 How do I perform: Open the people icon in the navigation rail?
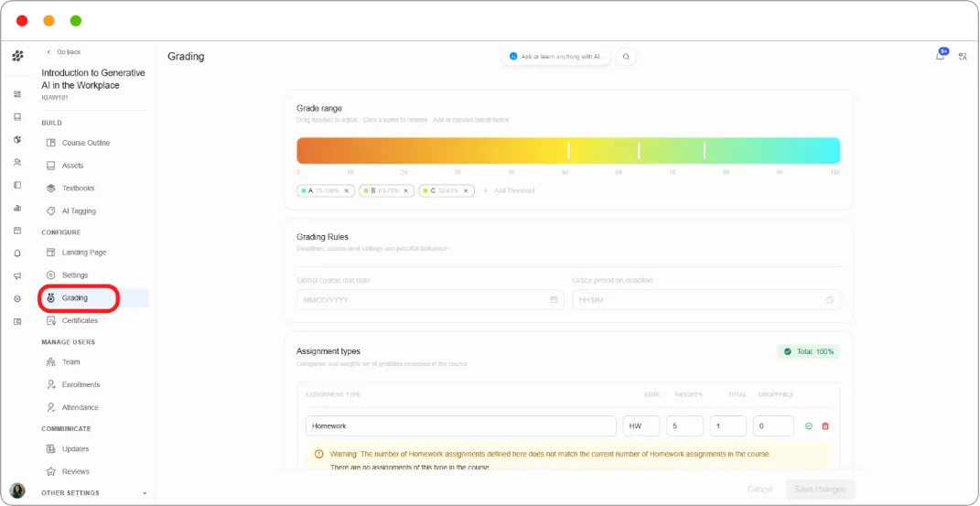tap(17, 163)
